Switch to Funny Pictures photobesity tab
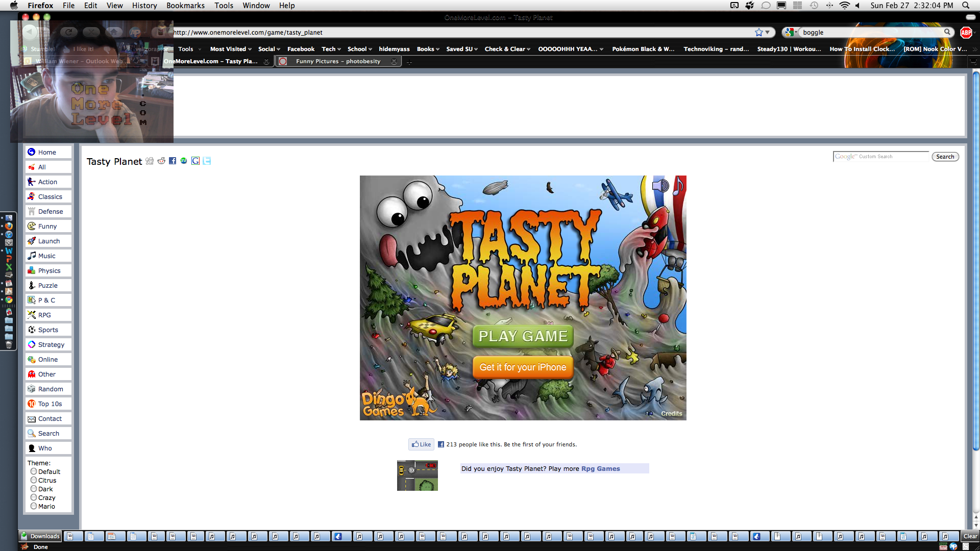Viewport: 980px width, 551px height. coord(338,61)
